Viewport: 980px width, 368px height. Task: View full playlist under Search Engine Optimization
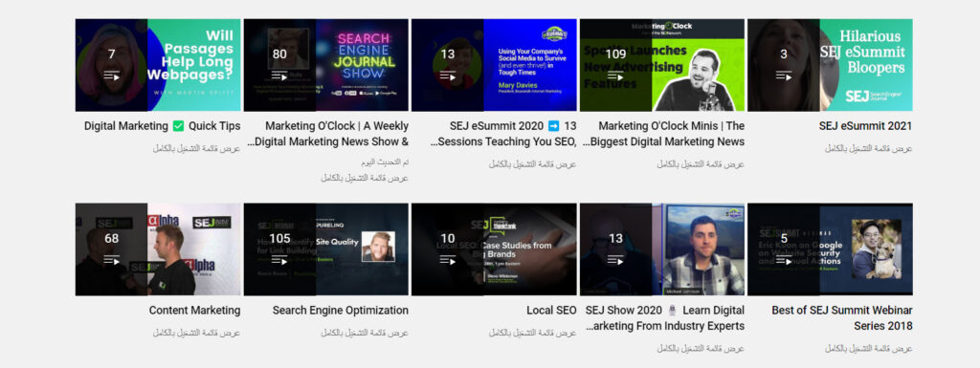click(x=365, y=333)
